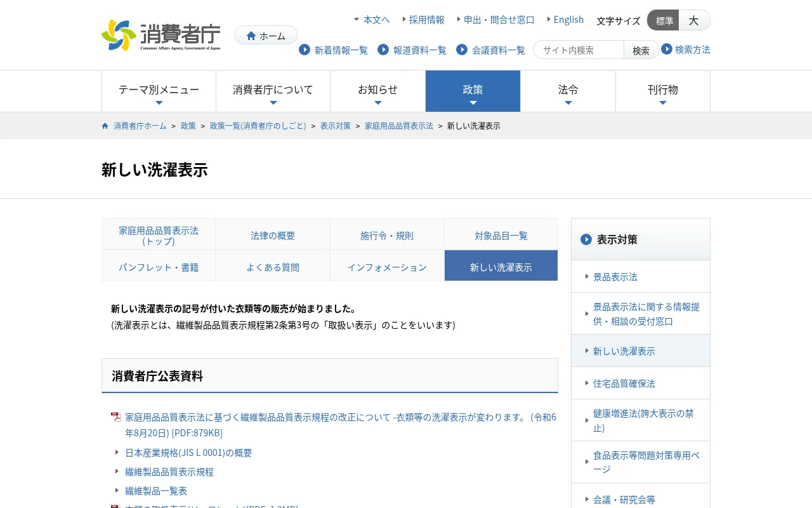Open 景品表示法 in the sidebar
Screen dimensions: 812x508
click(641, 276)
